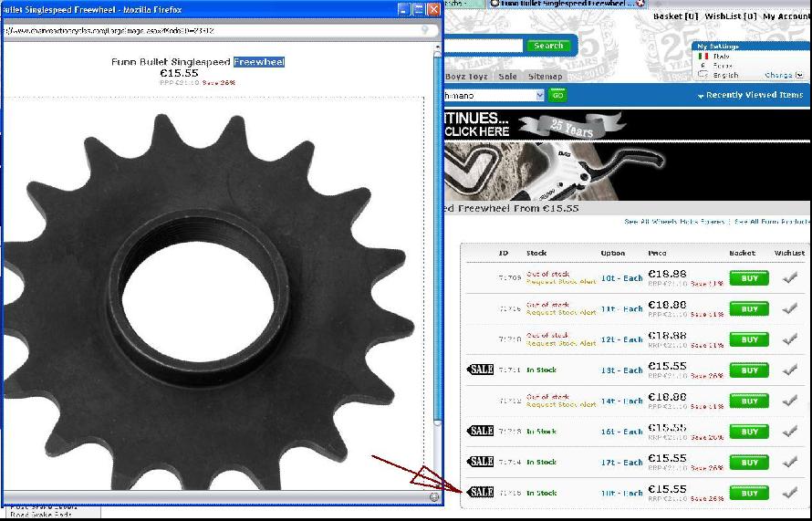Click the Stock column header

click(x=536, y=254)
